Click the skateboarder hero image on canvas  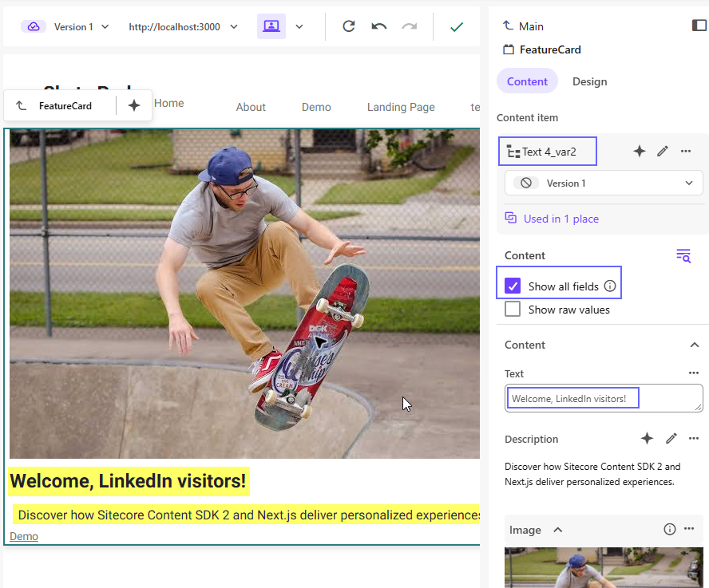(x=244, y=294)
